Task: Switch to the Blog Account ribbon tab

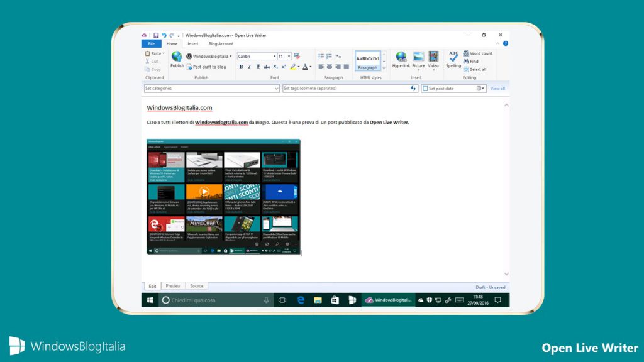Action: click(221, 44)
